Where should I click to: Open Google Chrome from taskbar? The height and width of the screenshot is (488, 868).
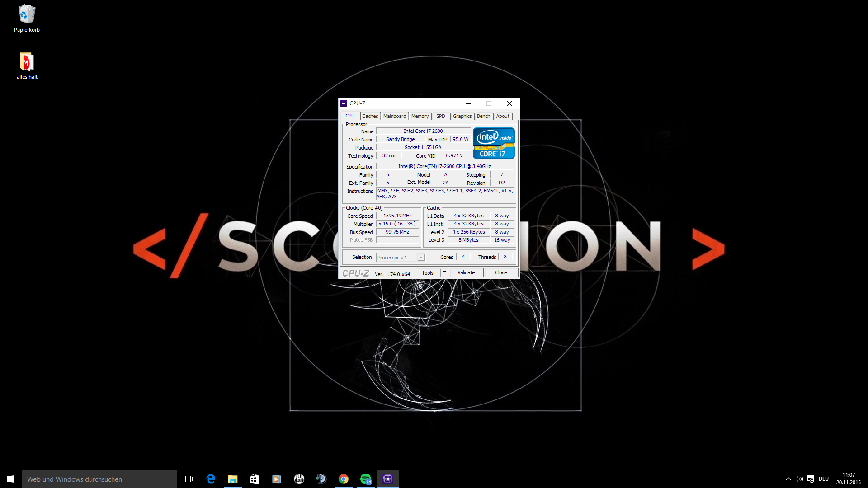344,479
